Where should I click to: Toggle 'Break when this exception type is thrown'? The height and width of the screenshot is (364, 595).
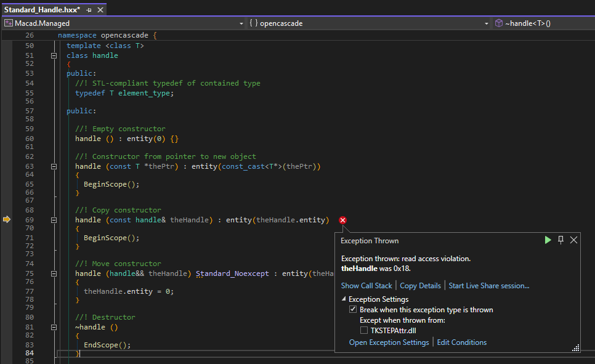(x=353, y=310)
